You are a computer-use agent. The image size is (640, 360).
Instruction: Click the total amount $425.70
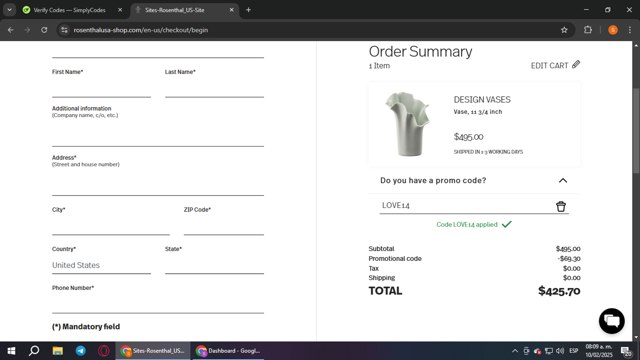559,291
